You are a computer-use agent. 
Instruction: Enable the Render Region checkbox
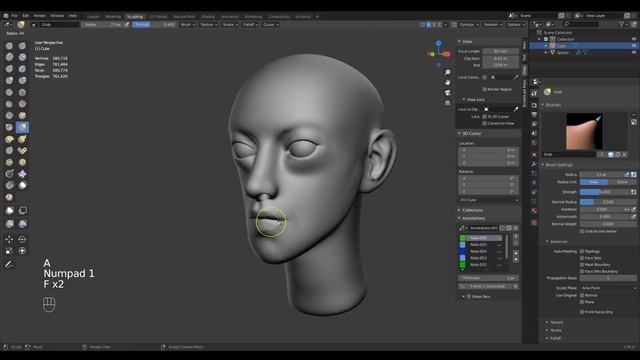pyautogui.click(x=484, y=89)
